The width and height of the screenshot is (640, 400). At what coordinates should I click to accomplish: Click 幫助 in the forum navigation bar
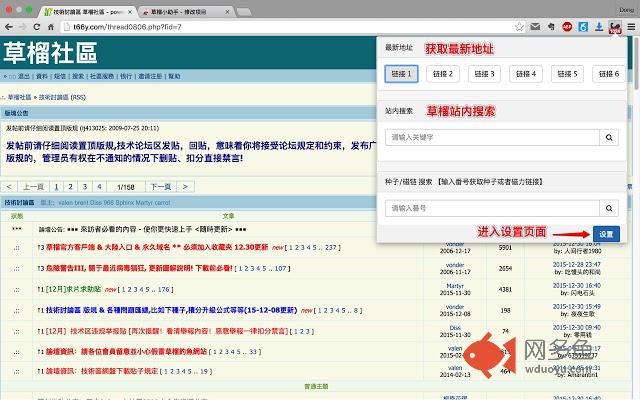point(174,76)
